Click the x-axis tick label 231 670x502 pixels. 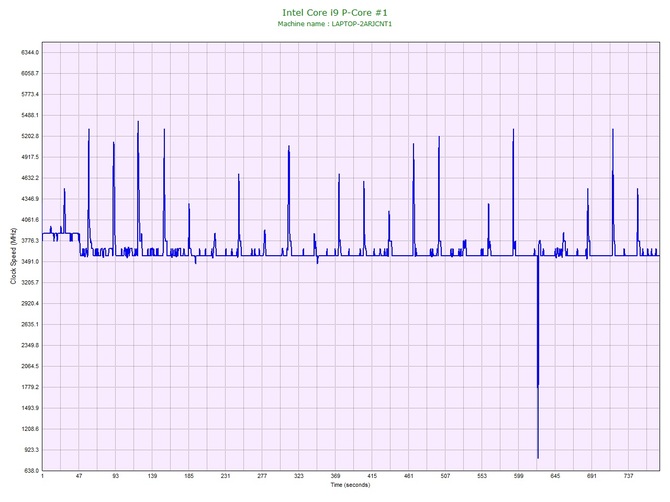(226, 476)
